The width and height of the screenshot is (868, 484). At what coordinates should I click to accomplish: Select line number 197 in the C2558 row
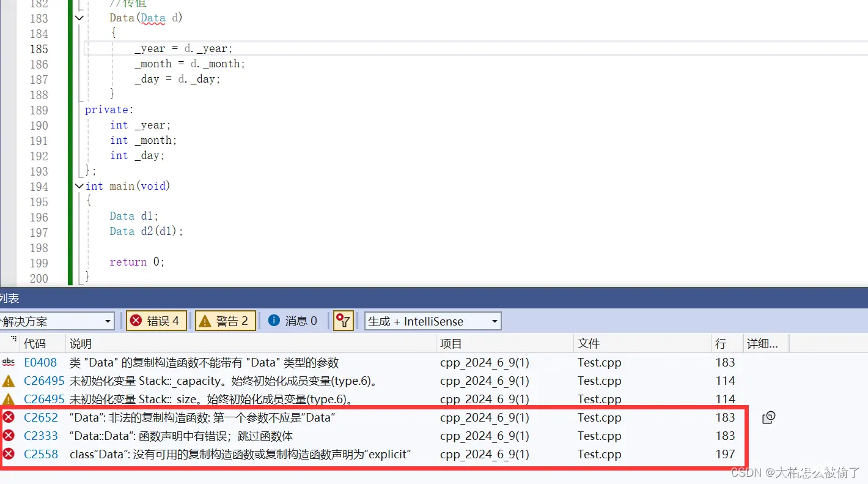(726, 454)
